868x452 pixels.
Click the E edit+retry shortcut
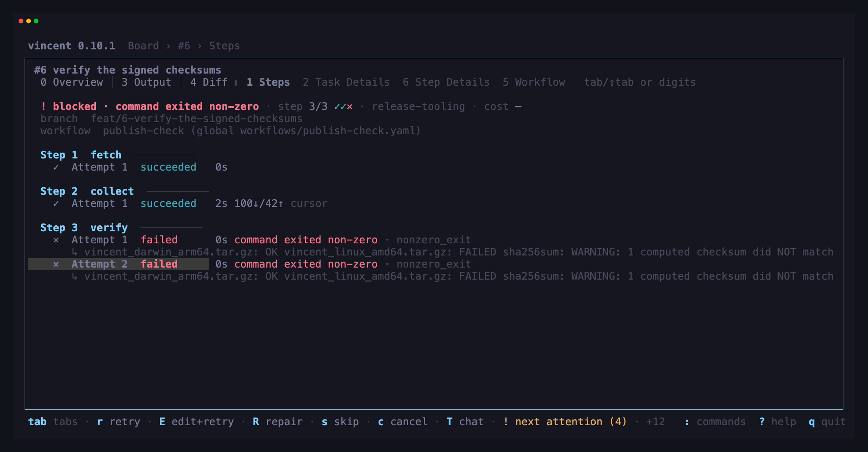196,422
